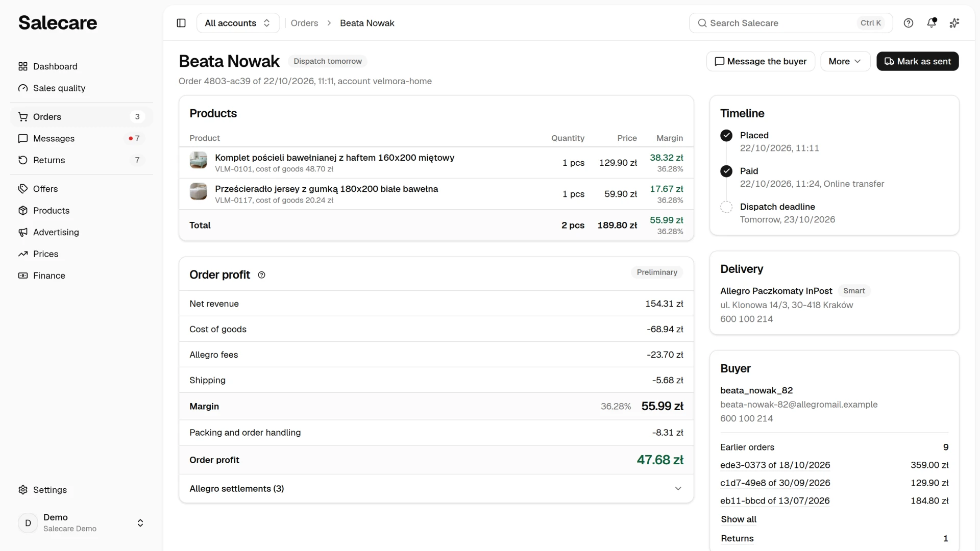This screenshot has height=551, width=980.
Task: Click Message the buyer button
Action: coord(761,61)
